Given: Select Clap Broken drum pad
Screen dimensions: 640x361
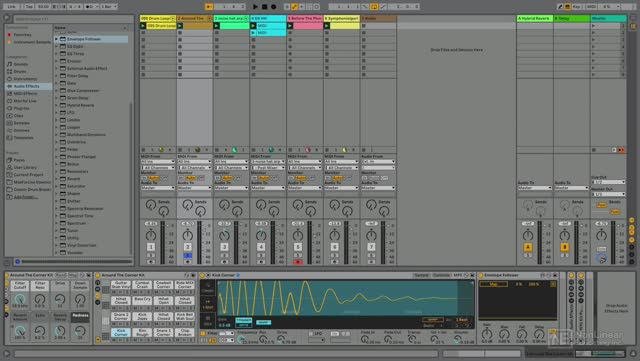Looking at the screenshot, I should click(184, 333).
